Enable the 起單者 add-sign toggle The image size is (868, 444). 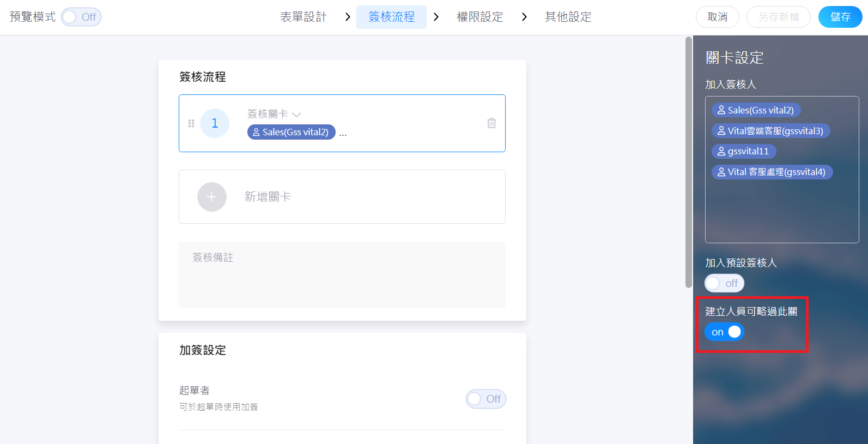pos(485,399)
